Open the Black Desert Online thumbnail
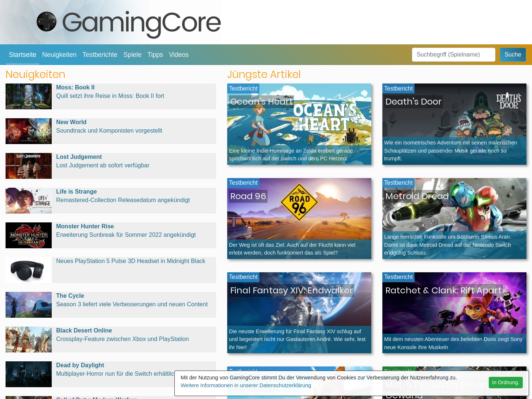The height and width of the screenshot is (399, 532). pos(28,340)
